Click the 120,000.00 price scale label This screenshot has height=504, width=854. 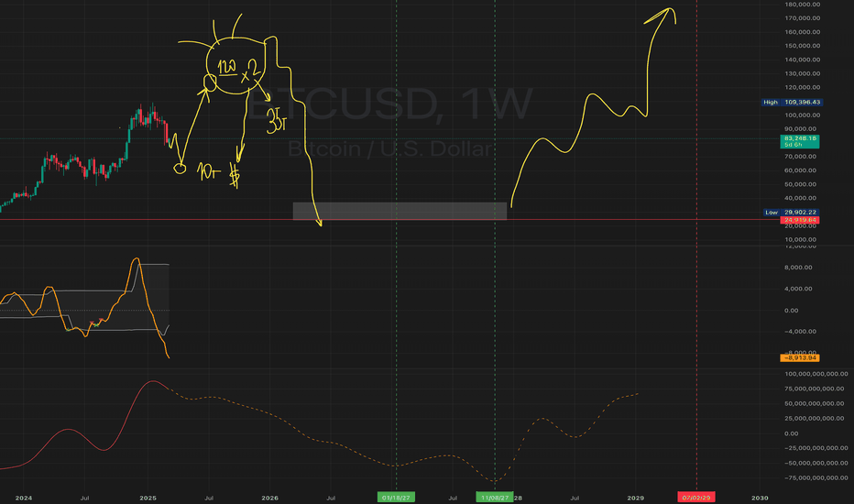tap(803, 87)
